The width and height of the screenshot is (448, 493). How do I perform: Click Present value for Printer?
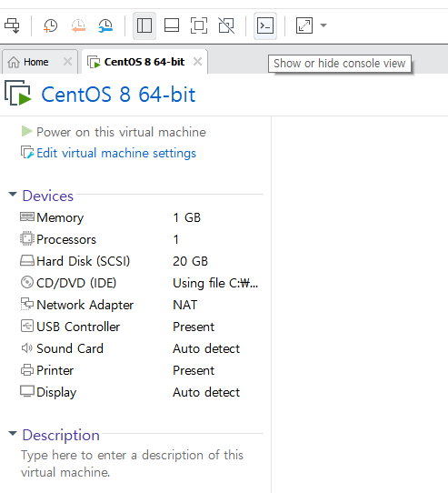[x=194, y=370]
